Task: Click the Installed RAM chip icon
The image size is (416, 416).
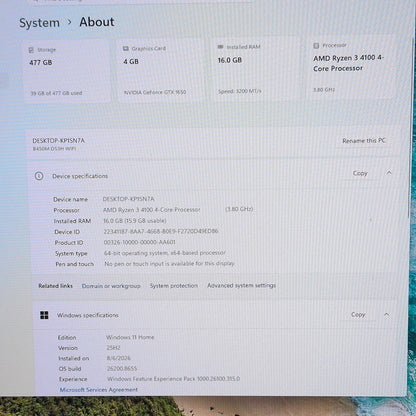Action: [220, 47]
